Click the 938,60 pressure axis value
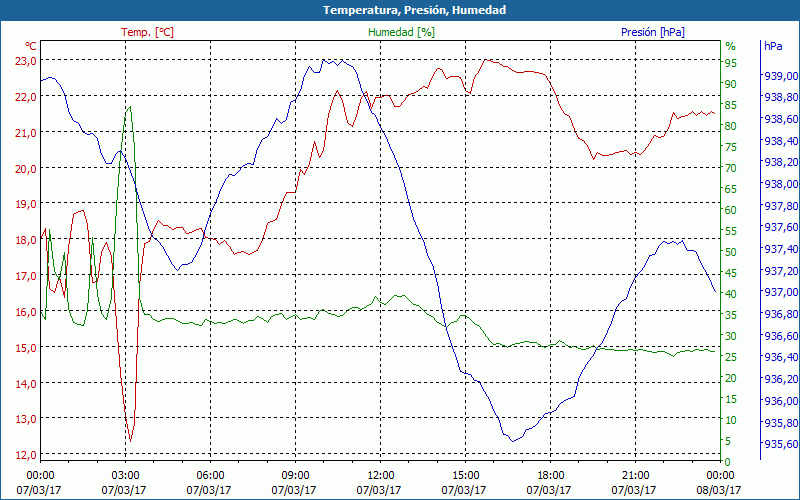This screenshot has height=500, width=800. tap(781, 119)
